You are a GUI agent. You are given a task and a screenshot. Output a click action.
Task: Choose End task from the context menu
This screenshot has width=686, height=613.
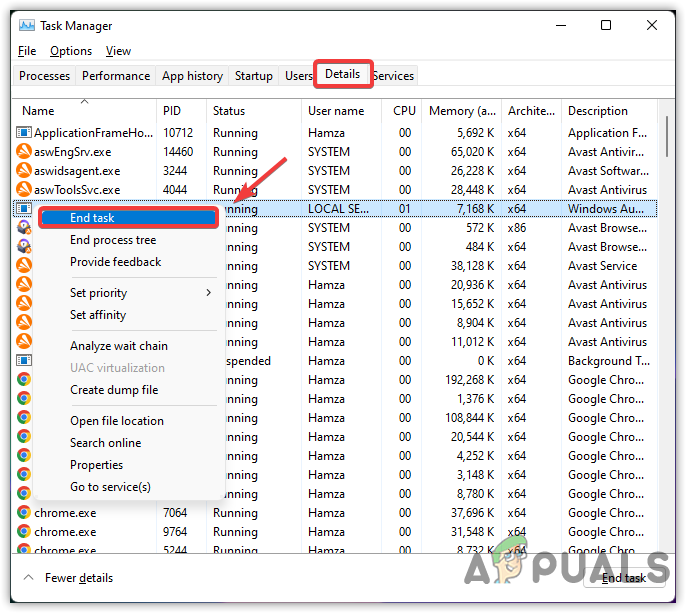128,217
